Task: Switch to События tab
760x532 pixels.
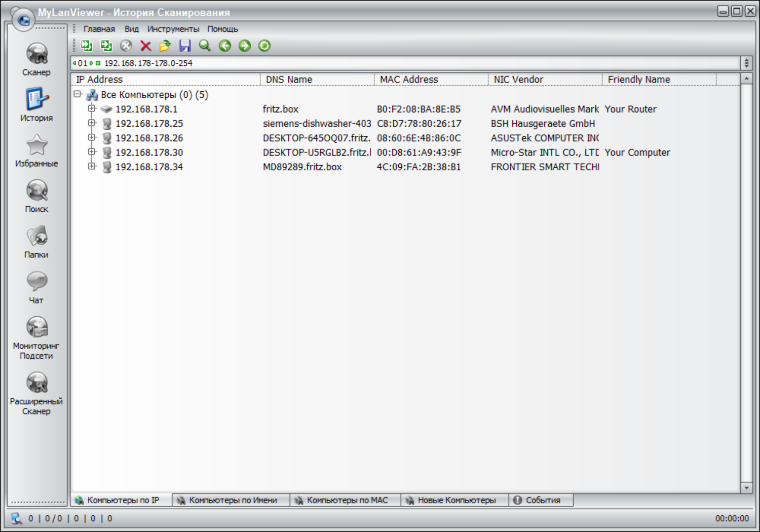Action: point(542,500)
